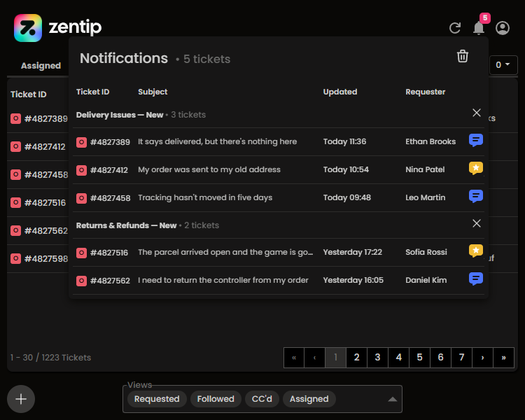
Task: Click the zentip logo icon
Action: click(x=28, y=28)
